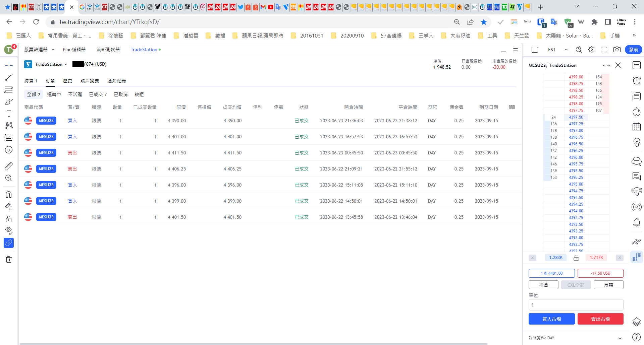Open the object tree layers icon
The image size is (644, 345).
(637, 322)
